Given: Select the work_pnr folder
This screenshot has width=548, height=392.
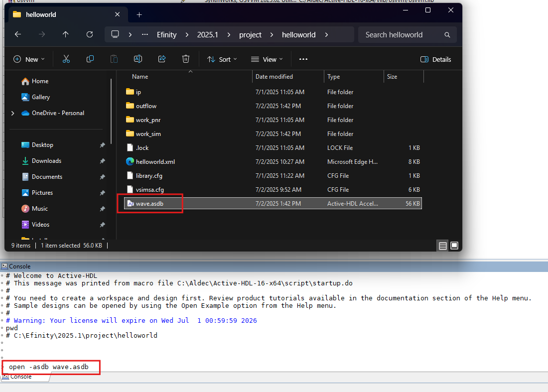Looking at the screenshot, I should pos(273,120).
